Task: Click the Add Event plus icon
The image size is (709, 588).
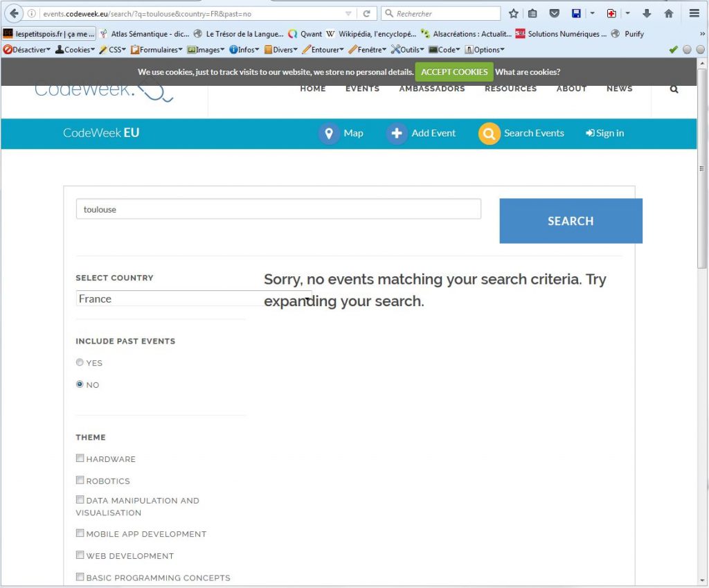Action: [x=397, y=134]
